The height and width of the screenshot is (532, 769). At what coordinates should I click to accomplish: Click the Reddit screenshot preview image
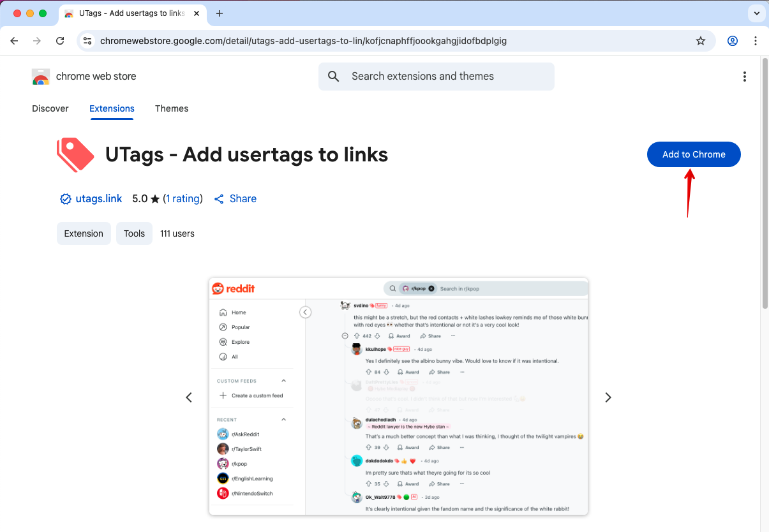click(398, 397)
